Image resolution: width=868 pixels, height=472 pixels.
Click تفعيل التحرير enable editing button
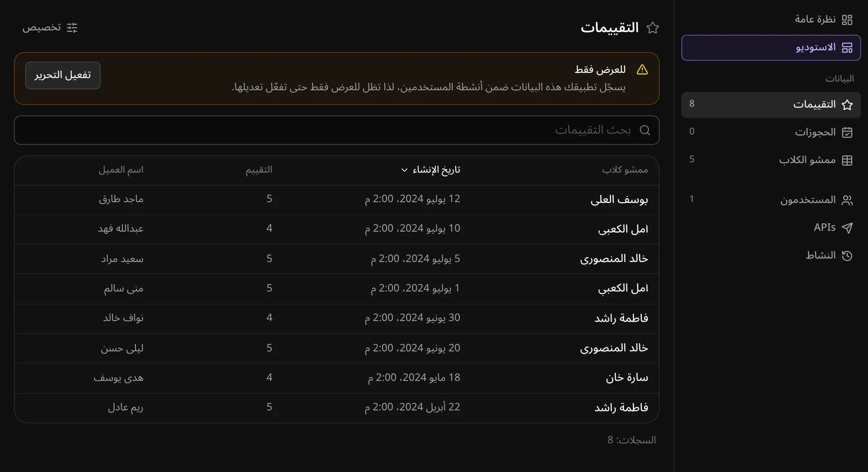click(63, 75)
